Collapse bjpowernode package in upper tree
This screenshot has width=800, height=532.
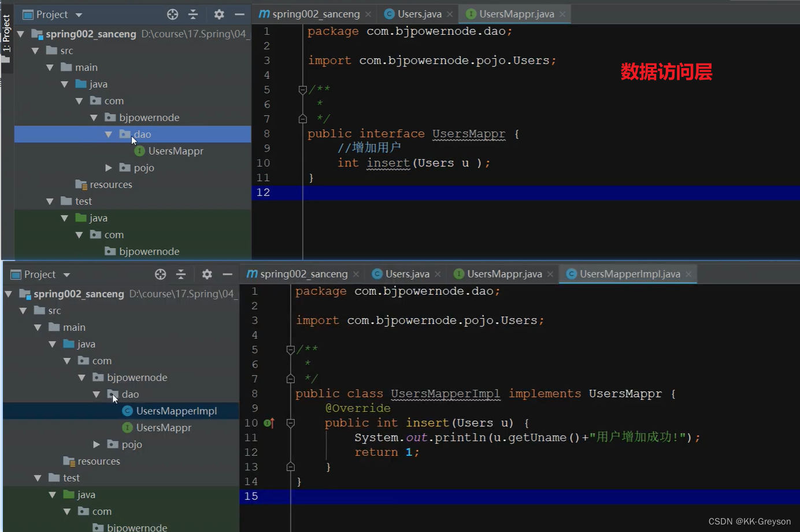(x=94, y=118)
